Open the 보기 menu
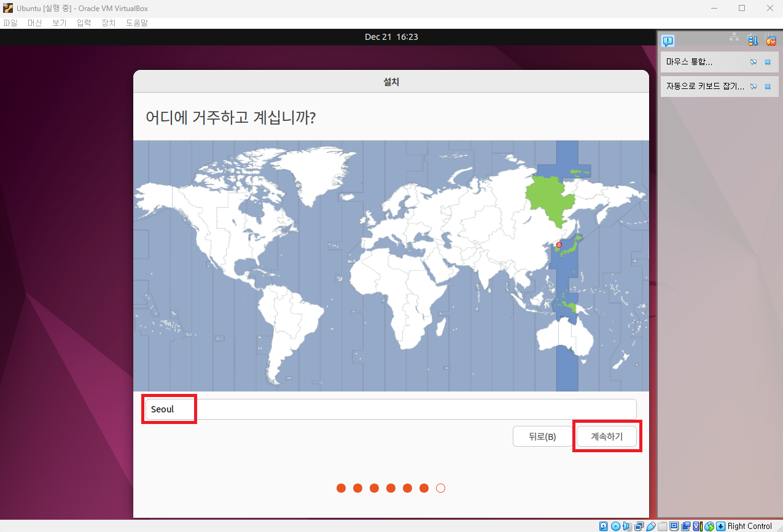 click(60, 23)
